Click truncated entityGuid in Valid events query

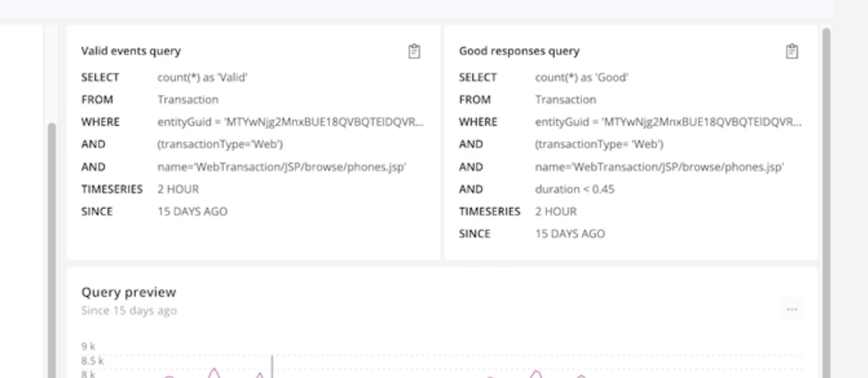(x=290, y=122)
